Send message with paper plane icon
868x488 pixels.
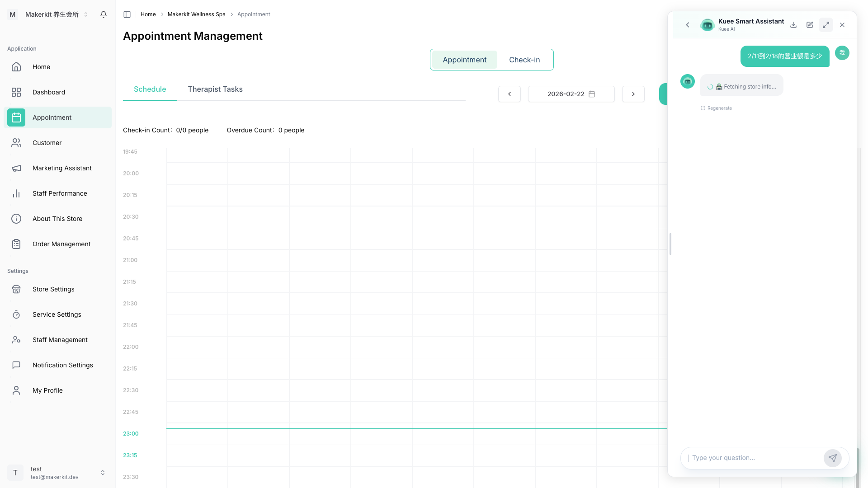click(x=832, y=458)
